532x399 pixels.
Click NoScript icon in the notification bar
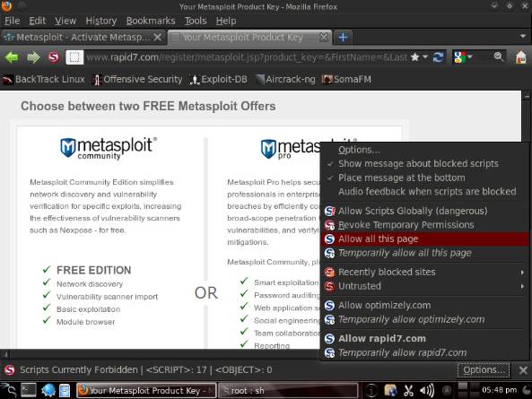(10, 369)
